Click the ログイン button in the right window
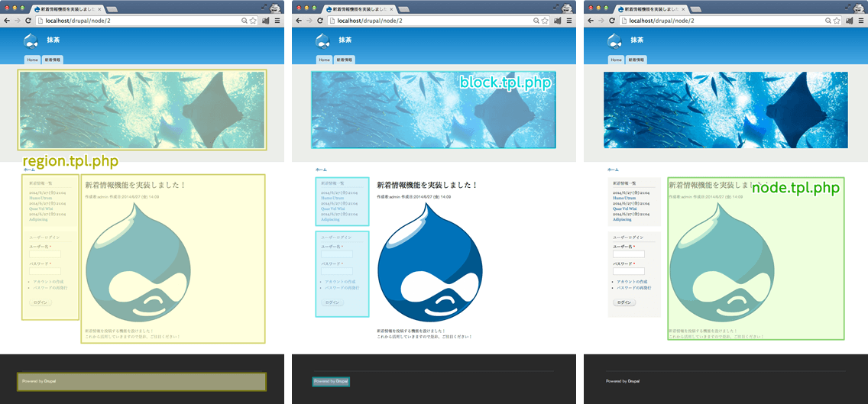This screenshot has width=868, height=404. (624, 302)
